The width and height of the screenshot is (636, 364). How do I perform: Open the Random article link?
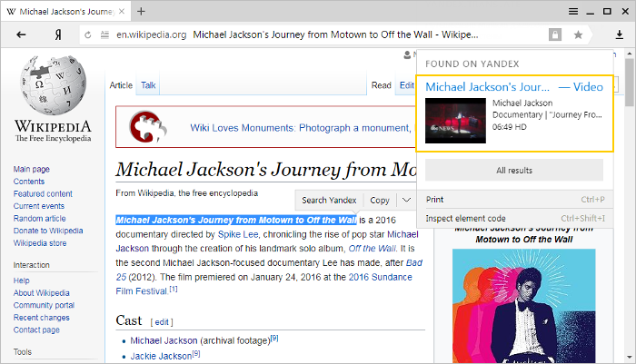39,218
